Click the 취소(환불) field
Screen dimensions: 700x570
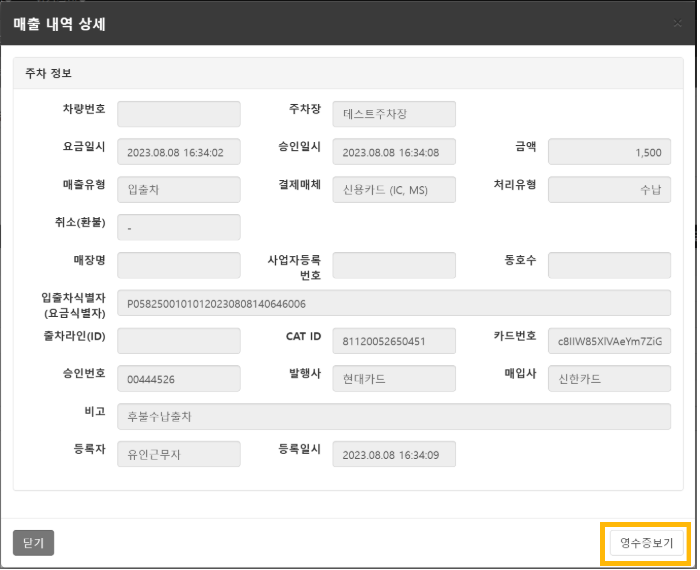[x=179, y=228]
